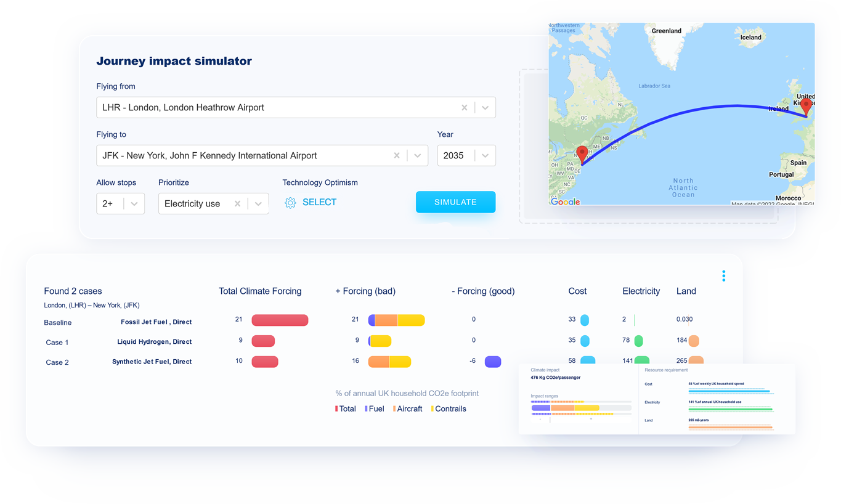Click the Flying from input field
Screen dimensions: 841x504
pos(246,107)
